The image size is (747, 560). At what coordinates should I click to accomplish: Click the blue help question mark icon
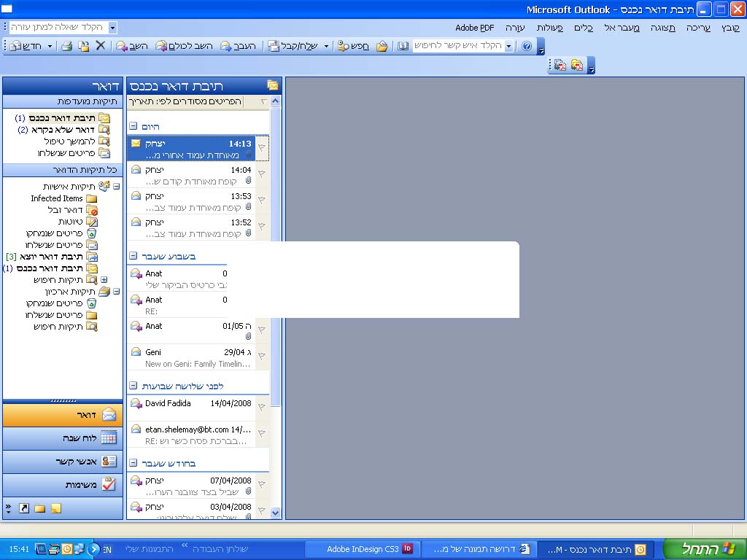pyautogui.click(x=527, y=46)
